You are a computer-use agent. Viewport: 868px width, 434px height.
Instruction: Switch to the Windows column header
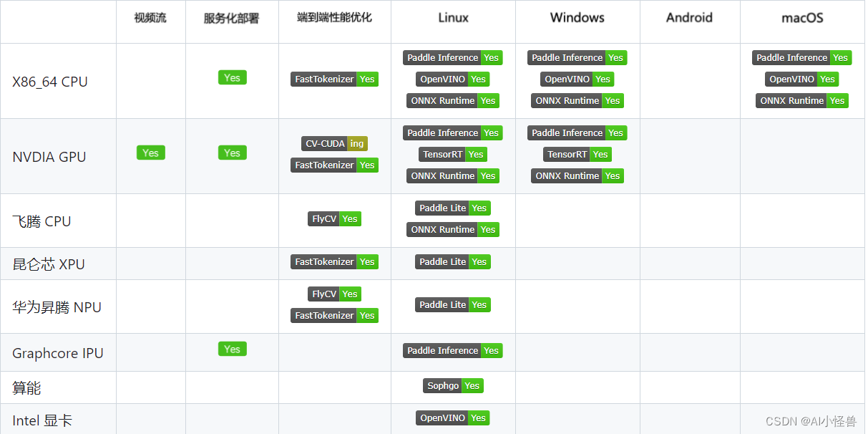[x=577, y=17]
